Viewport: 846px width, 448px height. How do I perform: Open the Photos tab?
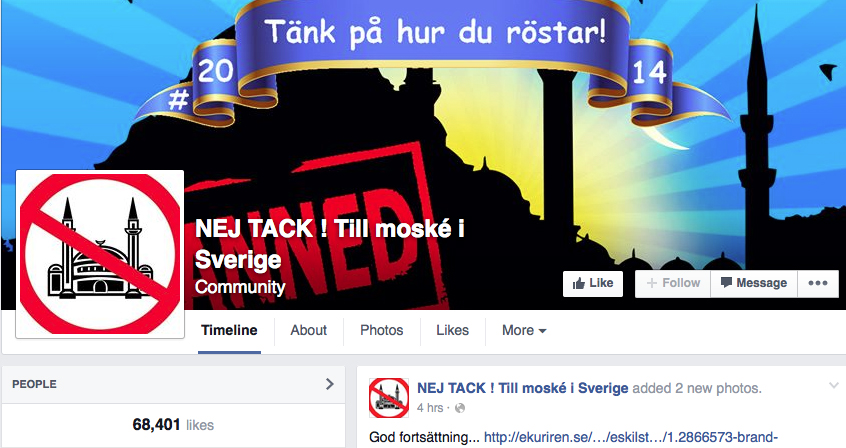click(381, 330)
